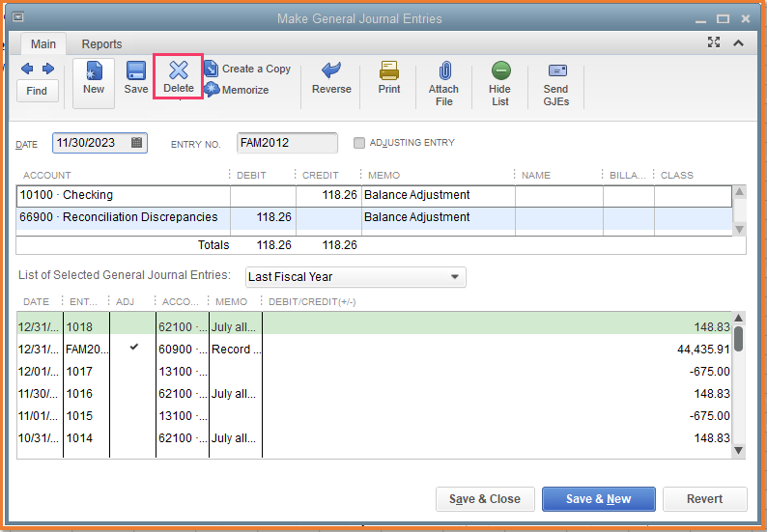767x532 pixels.
Task: Maximize the journal entries window
Action: point(723,19)
